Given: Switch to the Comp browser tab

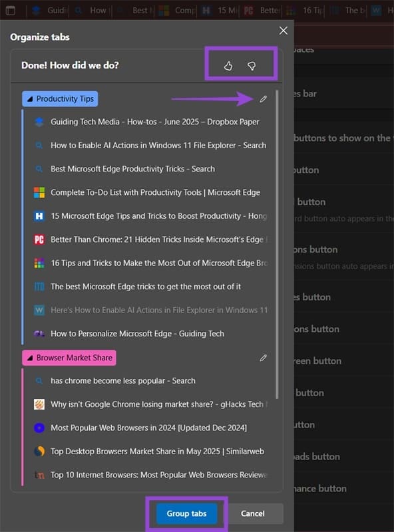Looking at the screenshot, I should pos(176,11).
